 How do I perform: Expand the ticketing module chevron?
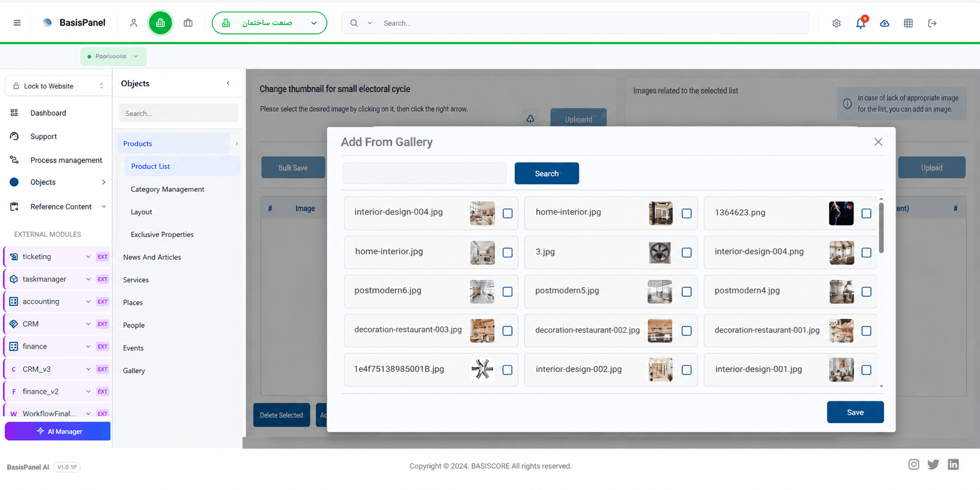point(88,257)
